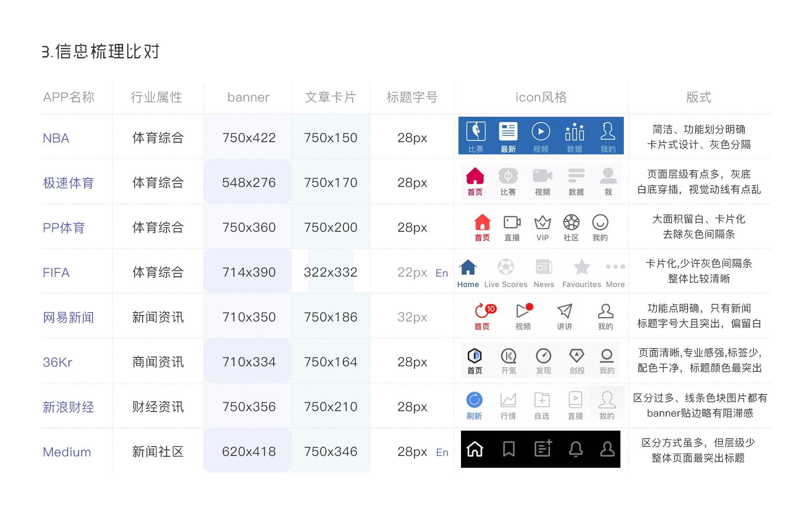Click the 548x276 banner size cell
Screen dimensions: 812x505
click(249, 182)
